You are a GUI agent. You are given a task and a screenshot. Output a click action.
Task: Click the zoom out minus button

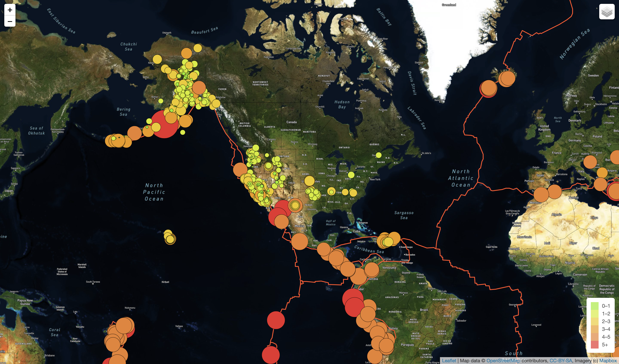point(10,21)
